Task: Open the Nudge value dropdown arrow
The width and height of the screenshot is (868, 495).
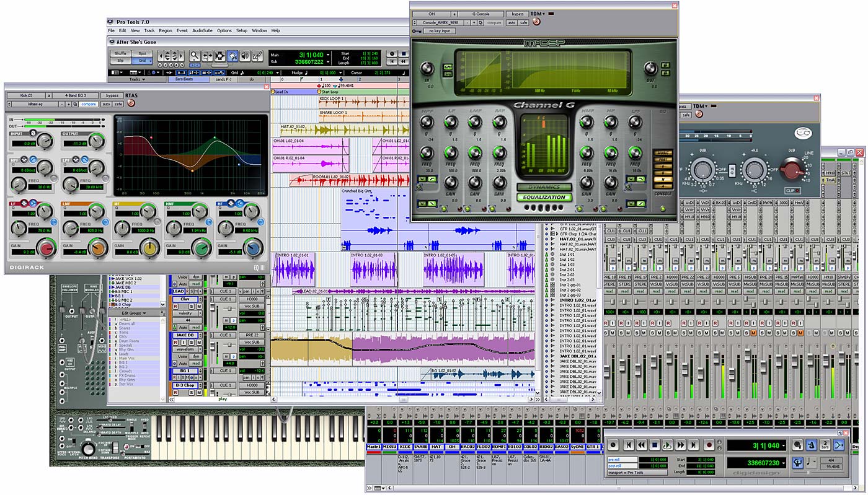Action: coord(340,72)
